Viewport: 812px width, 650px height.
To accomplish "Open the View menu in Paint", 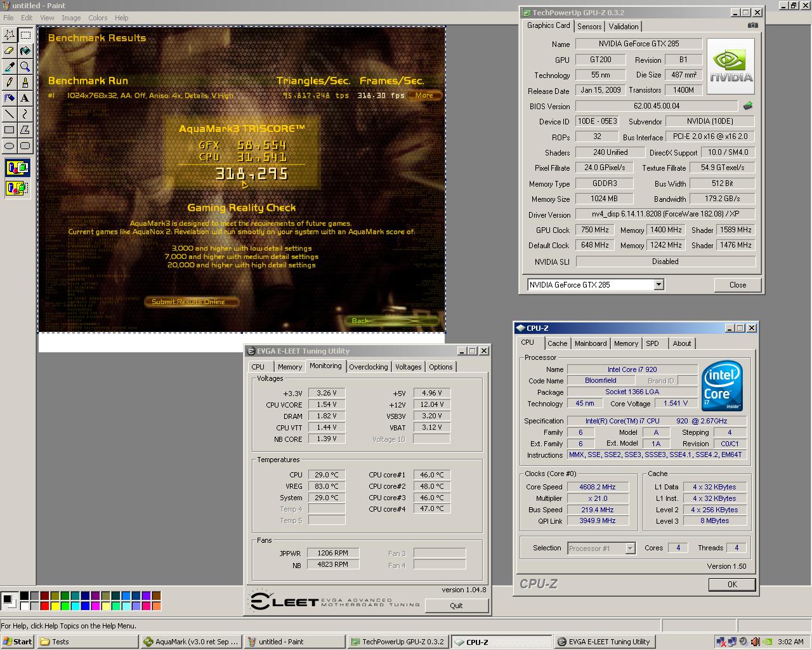I will click(x=47, y=18).
